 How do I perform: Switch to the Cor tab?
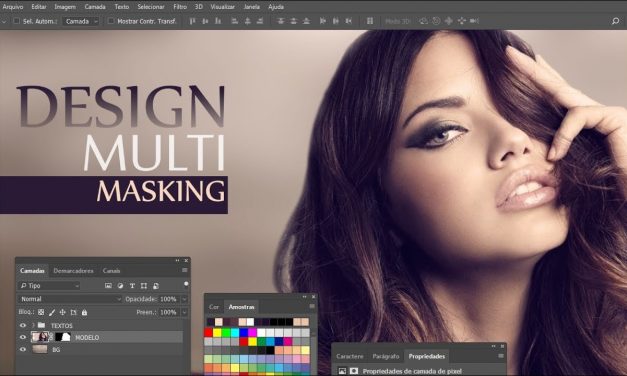coord(214,307)
